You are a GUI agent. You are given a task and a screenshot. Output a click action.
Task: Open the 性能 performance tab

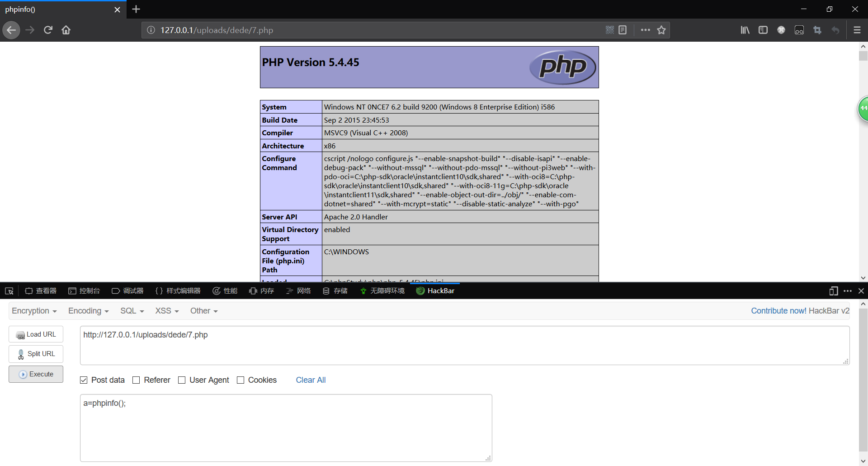tap(225, 291)
